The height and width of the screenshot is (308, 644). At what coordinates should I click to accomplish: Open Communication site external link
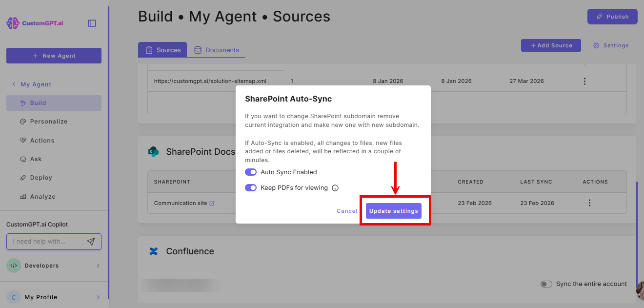212,203
